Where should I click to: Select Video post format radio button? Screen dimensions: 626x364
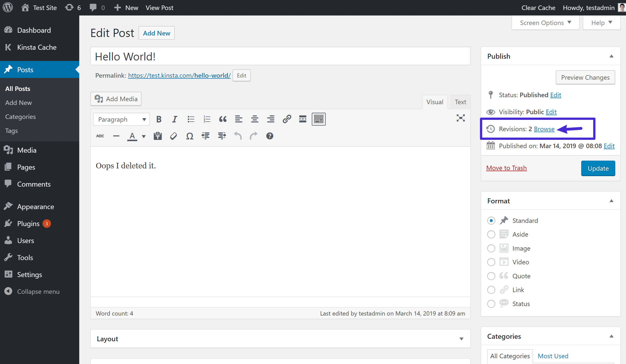tap(491, 262)
